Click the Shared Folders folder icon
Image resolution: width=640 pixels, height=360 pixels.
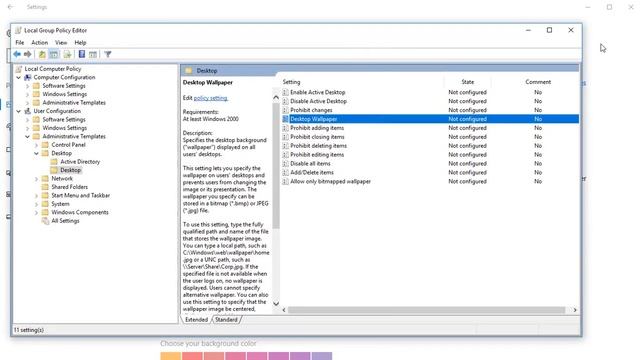tap(45, 187)
